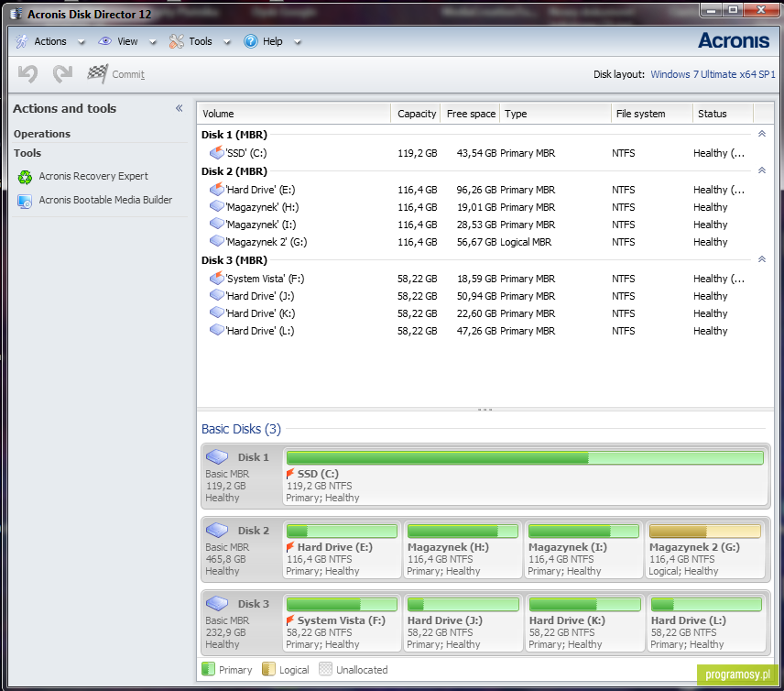Screen dimensions: 784x691
Task: Click the Logical MBR type cell
Action: click(526, 242)
